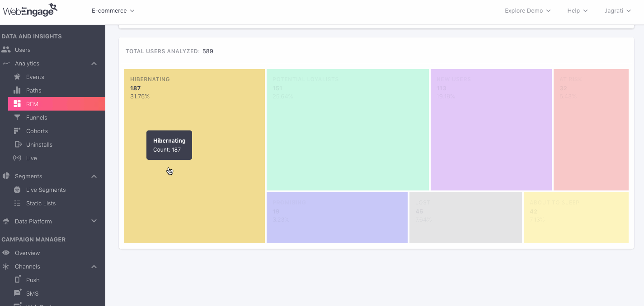Screen dimensions: 644x306
Task: Click the Data Platform icon
Action: click(x=6, y=221)
